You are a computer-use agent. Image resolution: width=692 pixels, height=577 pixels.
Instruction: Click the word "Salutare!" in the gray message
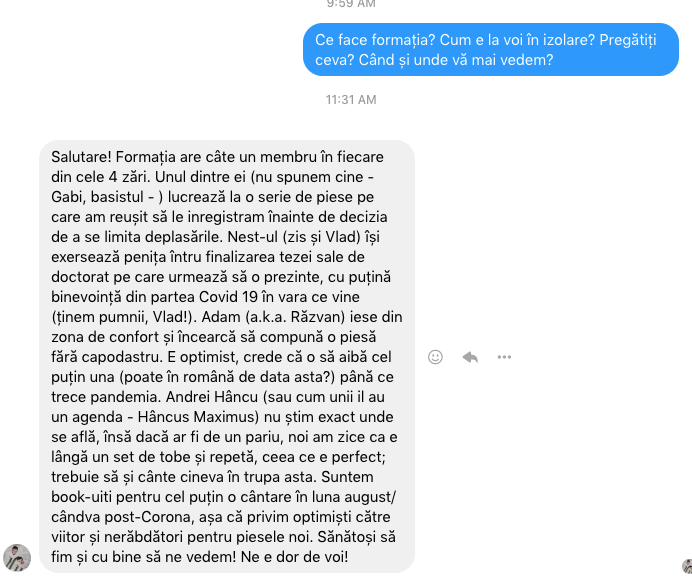click(81, 157)
